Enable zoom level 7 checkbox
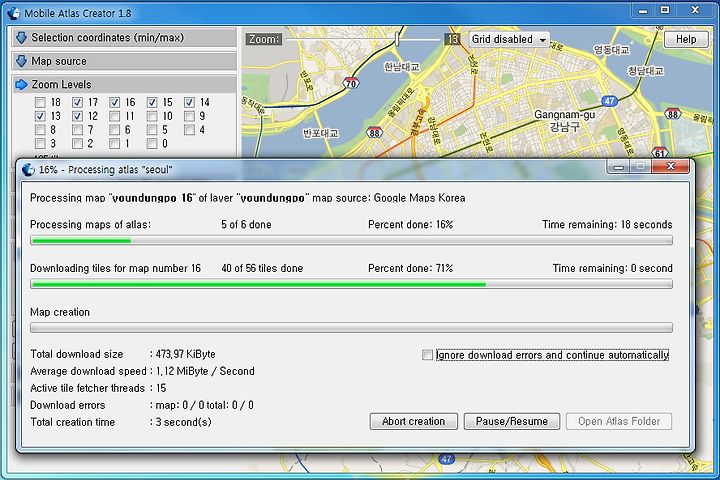 (x=77, y=130)
